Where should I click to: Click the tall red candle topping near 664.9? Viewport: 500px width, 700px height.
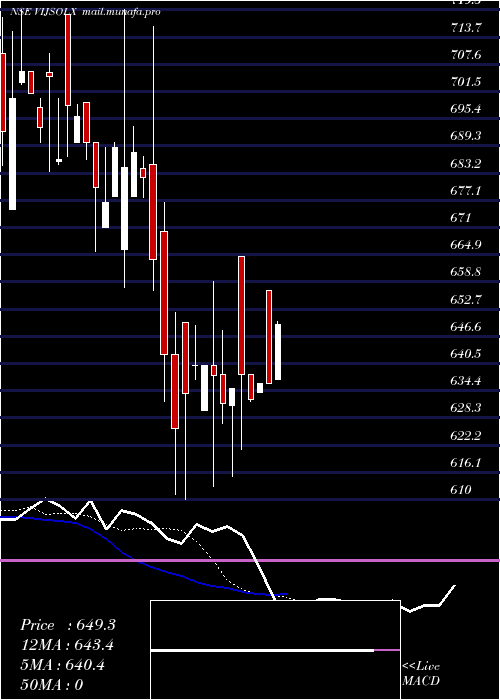[x=242, y=315]
